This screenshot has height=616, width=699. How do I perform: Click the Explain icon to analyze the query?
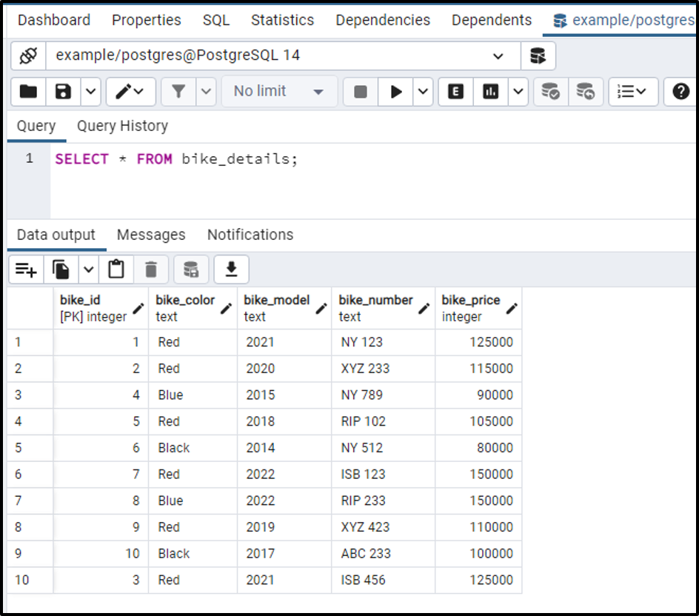[455, 90]
